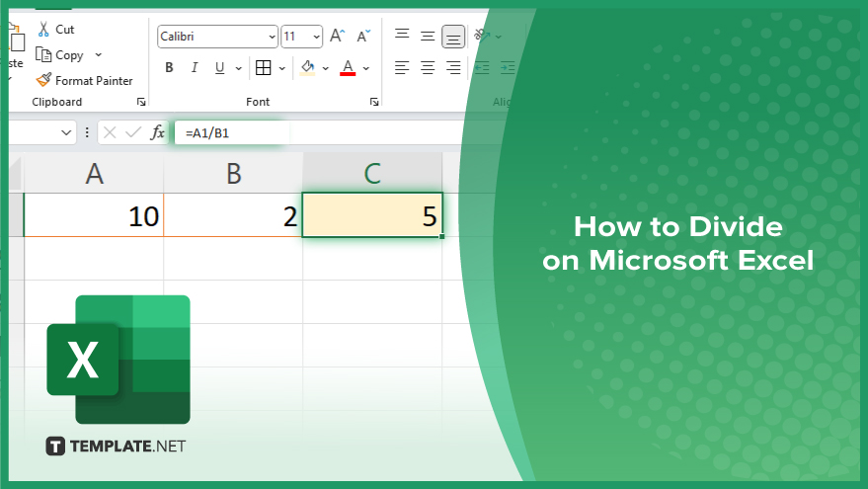Apply yellow Fill Color bucket
The width and height of the screenshot is (868, 489).
pyautogui.click(x=307, y=67)
